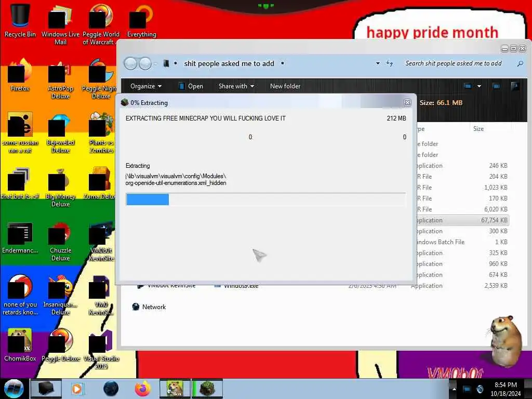Expand the Share with menu
The image size is (532, 399).
(x=236, y=86)
